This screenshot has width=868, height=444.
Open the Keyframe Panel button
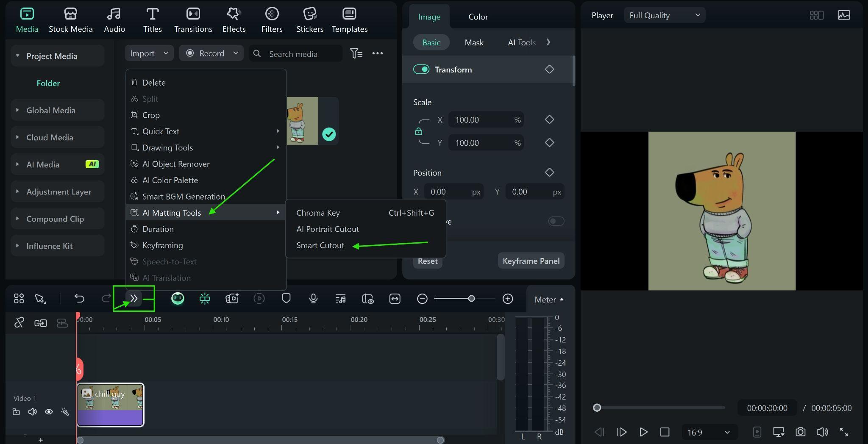click(x=531, y=261)
